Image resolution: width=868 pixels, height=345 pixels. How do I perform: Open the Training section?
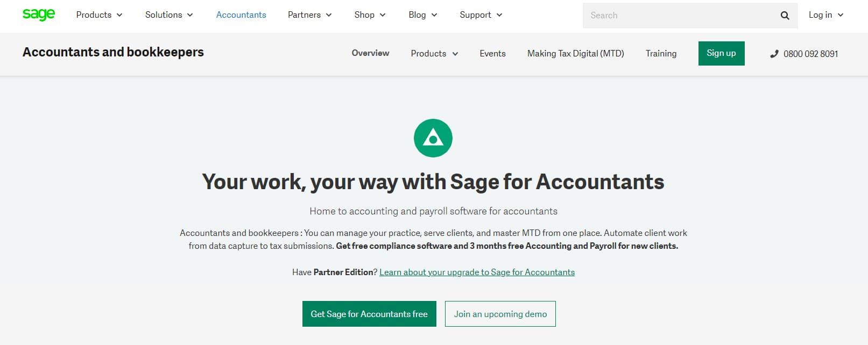661,53
